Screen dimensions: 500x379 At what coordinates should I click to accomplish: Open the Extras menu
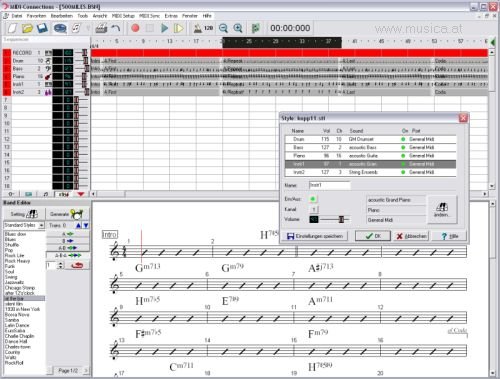coord(171,16)
